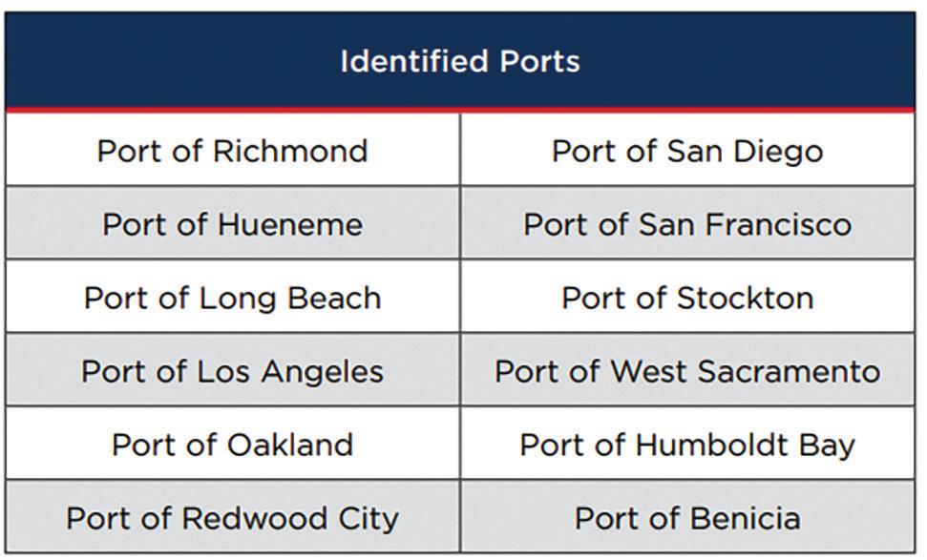Click the word Identified in the header
927x560 pixels.
[x=413, y=61]
